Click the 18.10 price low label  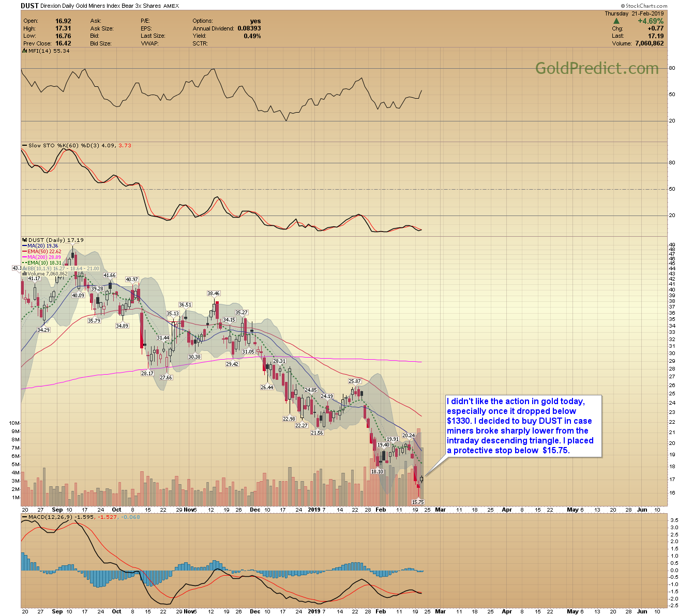point(377,472)
